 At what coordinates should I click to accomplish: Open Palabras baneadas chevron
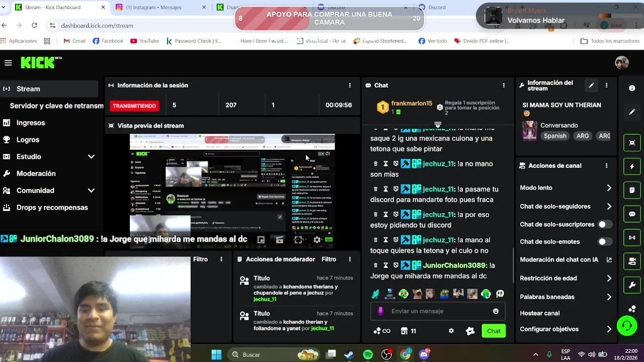[x=609, y=297]
